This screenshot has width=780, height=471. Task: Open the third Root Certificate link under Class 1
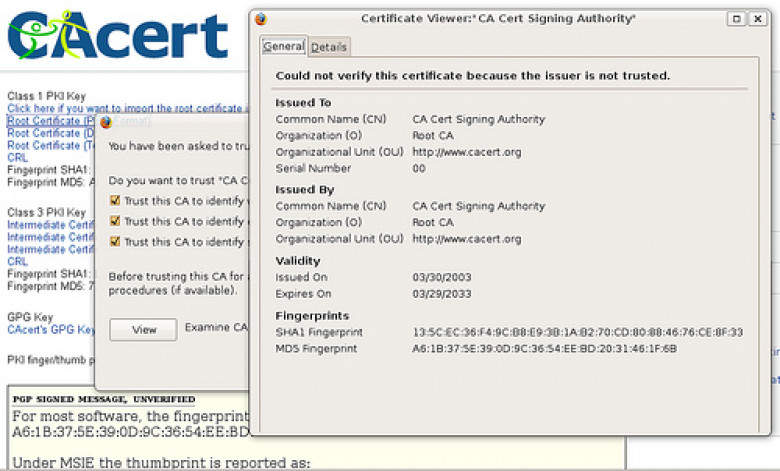(50, 146)
